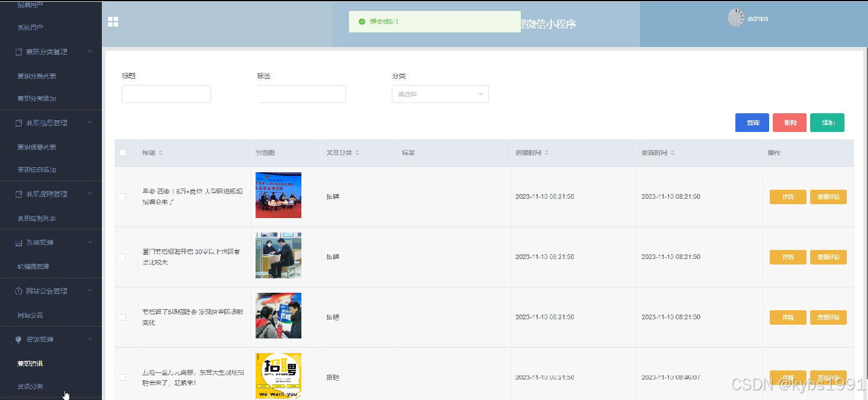This screenshot has width=868, height=400.
Task: Click the grid menu icon in header
Action: pyautogui.click(x=113, y=22)
